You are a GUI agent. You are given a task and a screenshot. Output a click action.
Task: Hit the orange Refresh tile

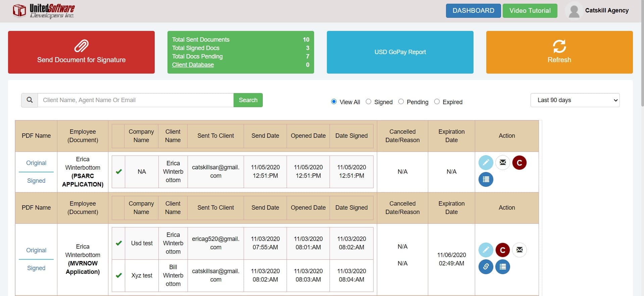pos(559,52)
